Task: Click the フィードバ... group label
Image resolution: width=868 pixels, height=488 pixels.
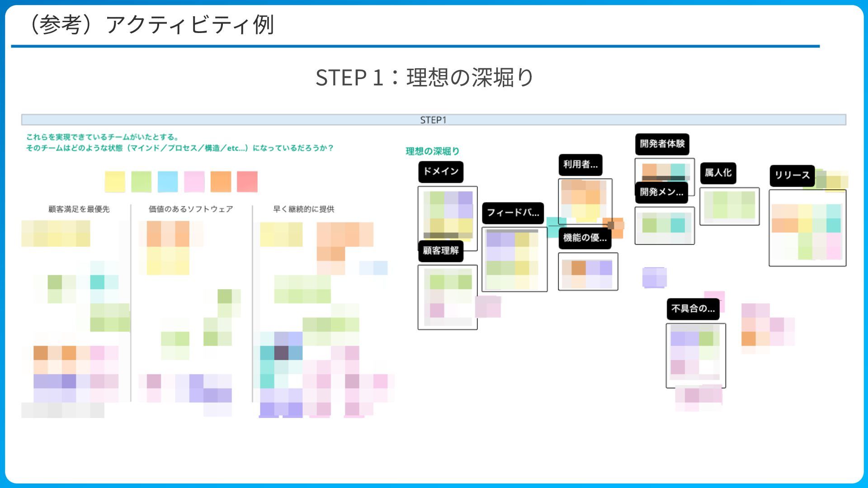Action: [x=513, y=213]
